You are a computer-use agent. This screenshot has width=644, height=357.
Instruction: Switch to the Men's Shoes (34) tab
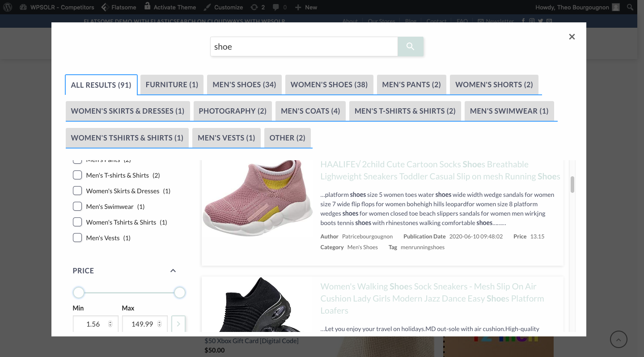[x=244, y=85]
